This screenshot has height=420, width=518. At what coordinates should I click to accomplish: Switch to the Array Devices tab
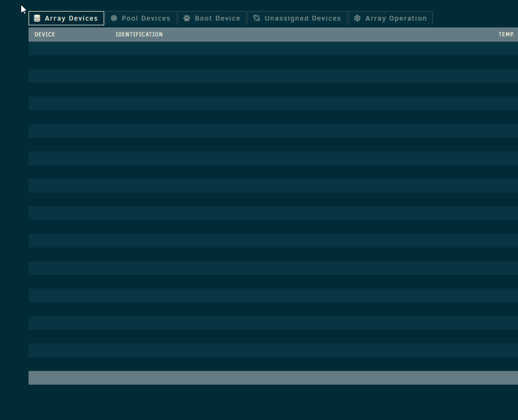tap(66, 18)
